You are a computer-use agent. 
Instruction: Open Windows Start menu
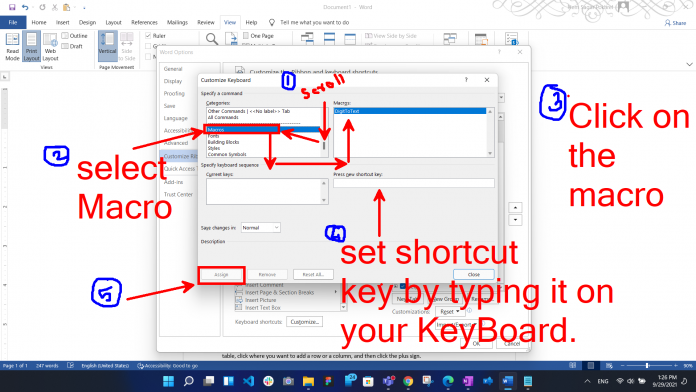tap(169, 381)
